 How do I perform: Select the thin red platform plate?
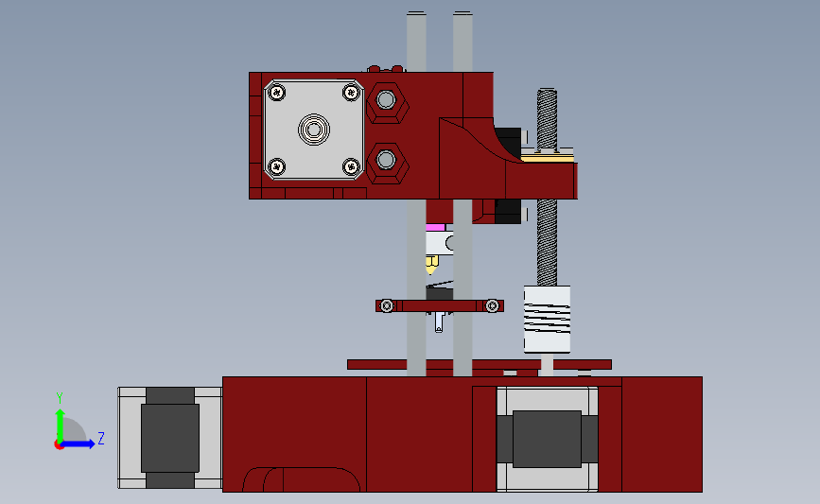click(479, 364)
